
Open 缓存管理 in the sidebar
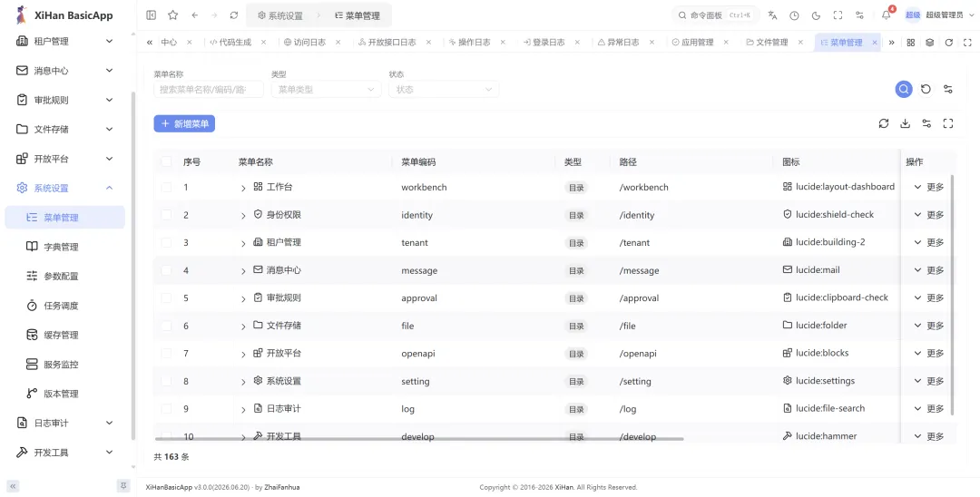[x=65, y=335]
